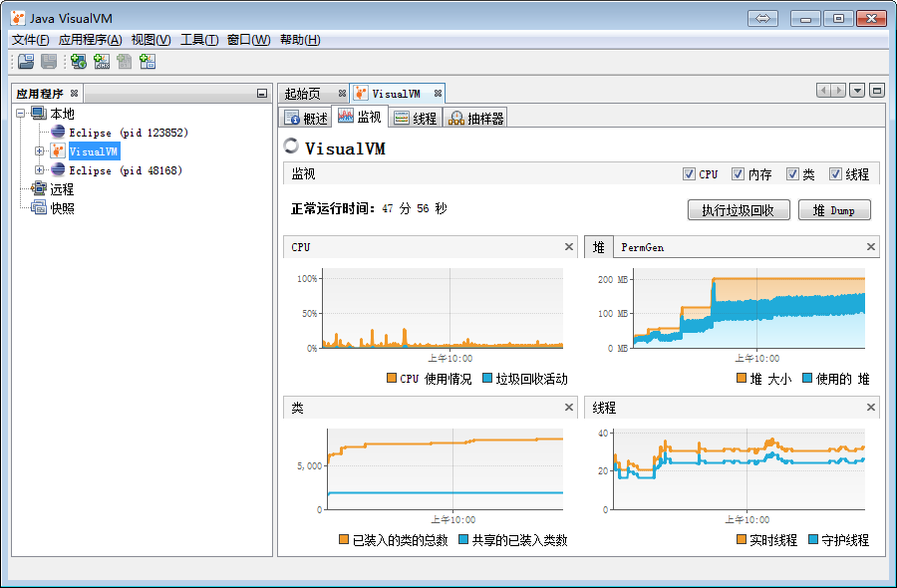This screenshot has height=588, width=897.
Task: Expand the VisualVM tree node
Action: coord(39,151)
